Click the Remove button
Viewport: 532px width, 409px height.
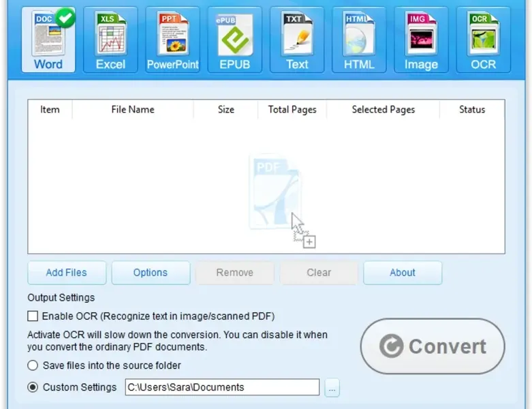(235, 273)
